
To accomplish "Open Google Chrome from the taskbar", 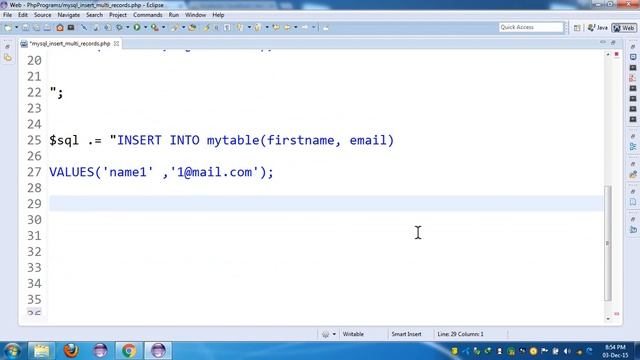I will [x=129, y=351].
